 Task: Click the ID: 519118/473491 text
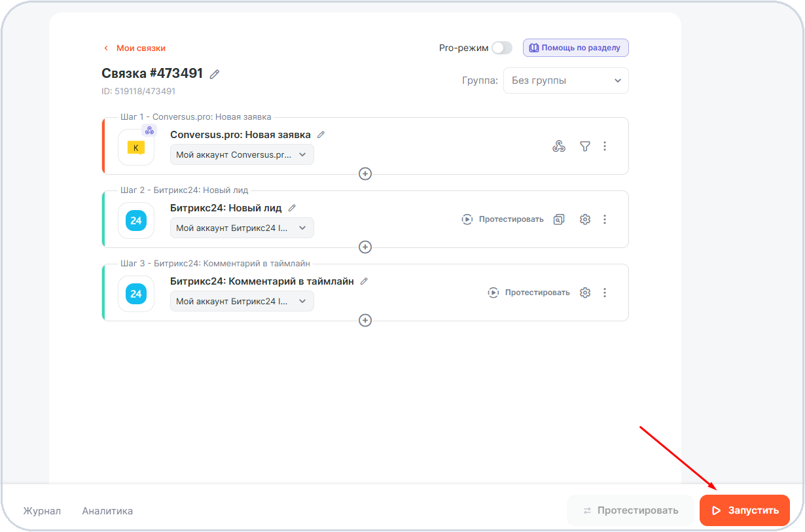[138, 92]
